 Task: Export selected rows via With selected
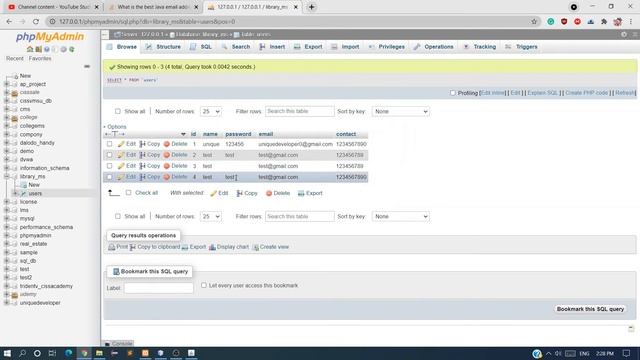coord(310,193)
